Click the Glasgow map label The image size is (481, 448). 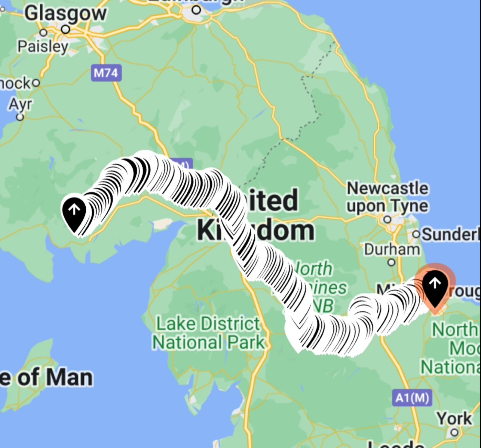[x=66, y=14]
